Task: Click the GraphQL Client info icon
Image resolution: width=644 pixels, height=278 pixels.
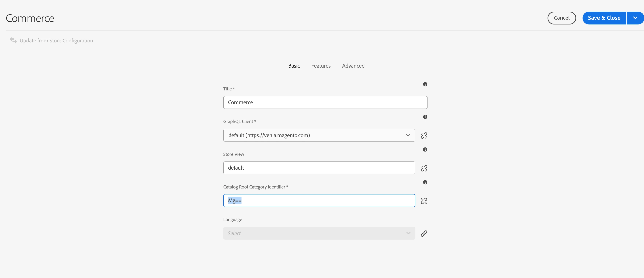Action: [x=425, y=117]
